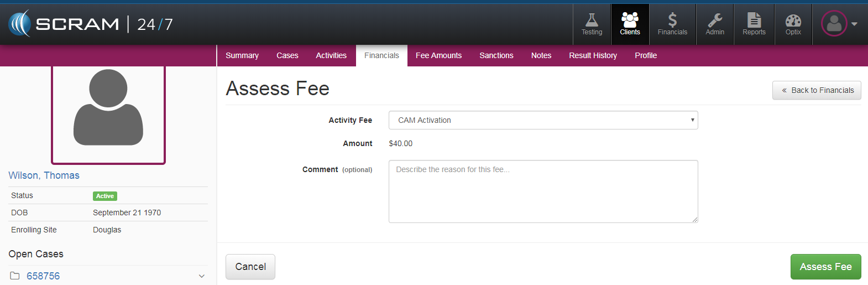Expand the user account menu caret
Image resolution: width=868 pixels, height=285 pixels.
(x=855, y=24)
